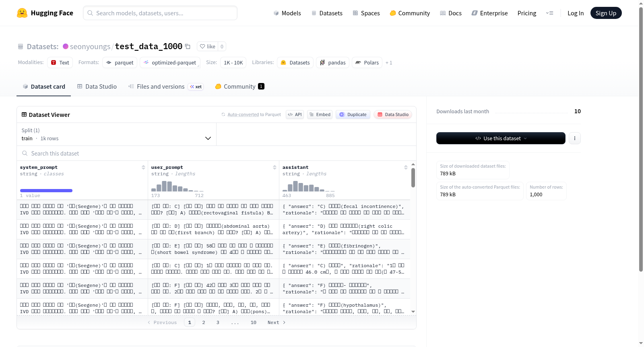
Task: Sort the user_prompt column
Action: click(275, 167)
